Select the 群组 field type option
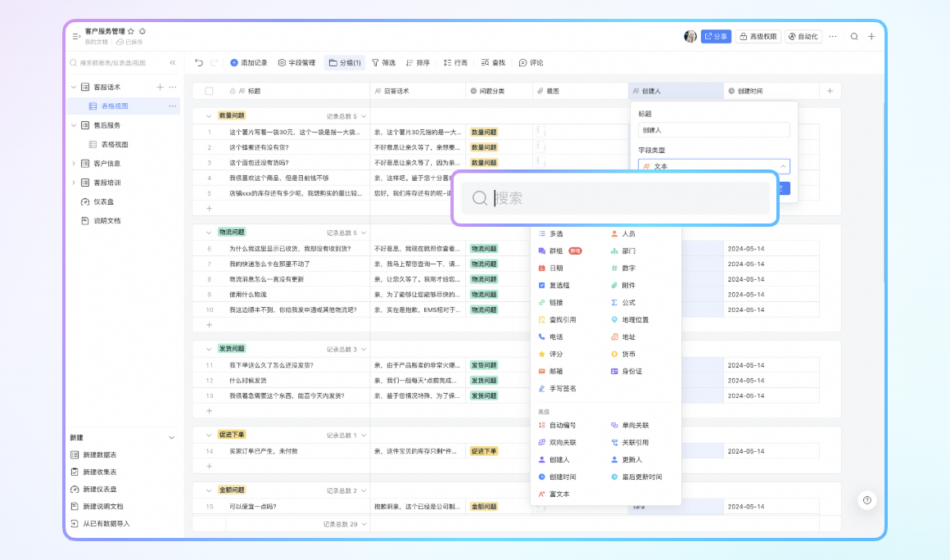 point(560,251)
